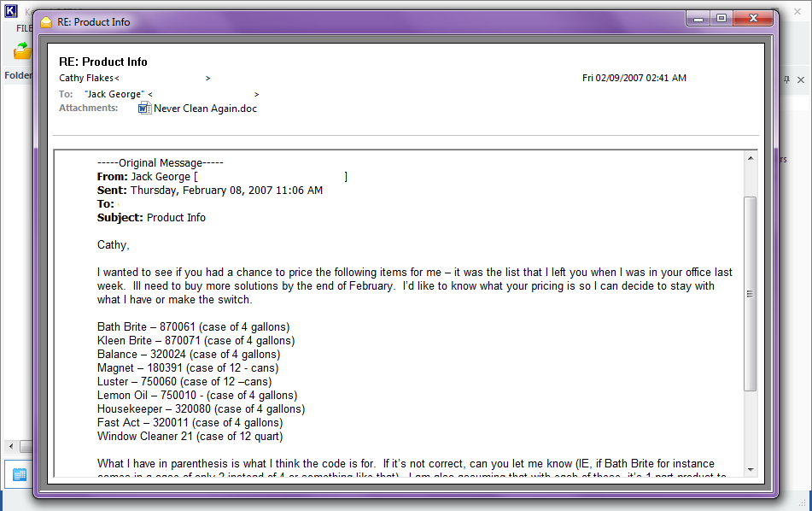The height and width of the screenshot is (511, 812).
Task: Click the date Fri 02/09/2007 02:41 AM
Action: pos(634,78)
